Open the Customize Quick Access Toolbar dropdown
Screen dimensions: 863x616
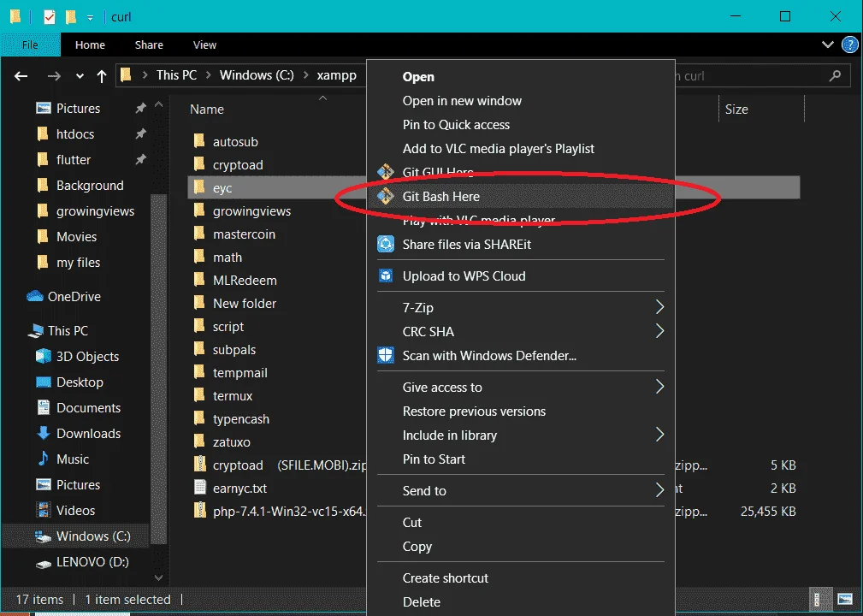pos(90,18)
